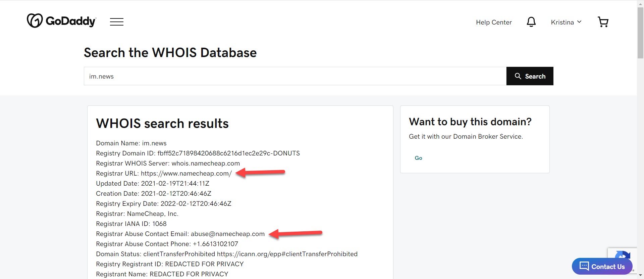
Task: Click 'Get it with our Domain Broker Service' text
Action: pos(466,136)
